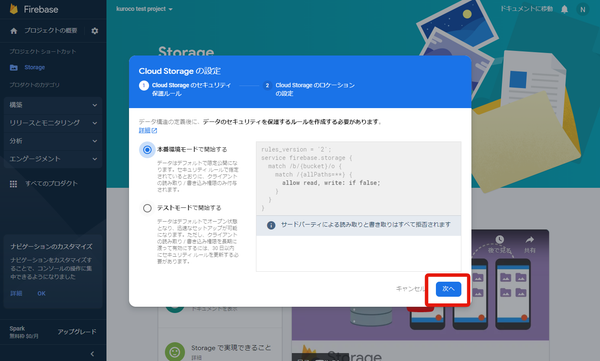Expand the 分析 section
The height and width of the screenshot is (361, 600).
[x=53, y=141]
